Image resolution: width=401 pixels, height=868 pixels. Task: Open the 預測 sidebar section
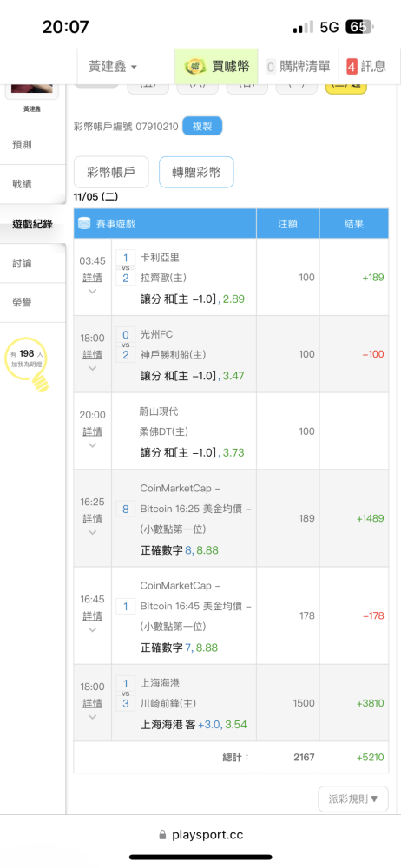pos(23,145)
